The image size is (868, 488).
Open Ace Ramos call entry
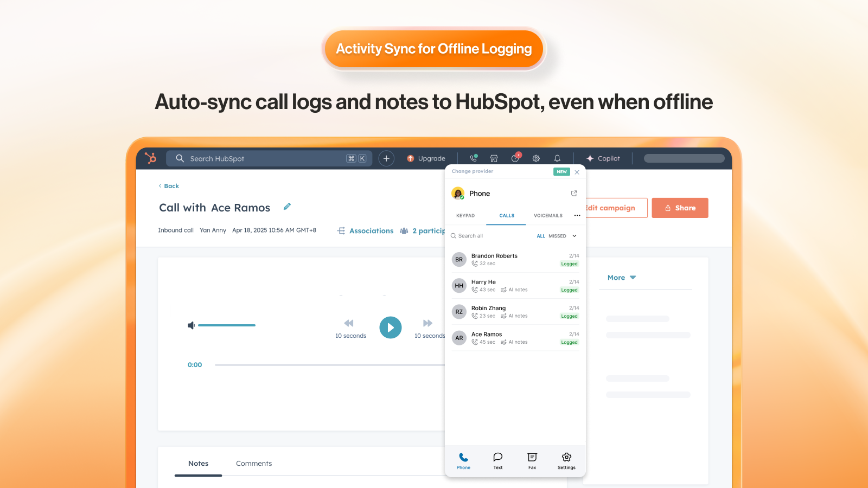515,338
